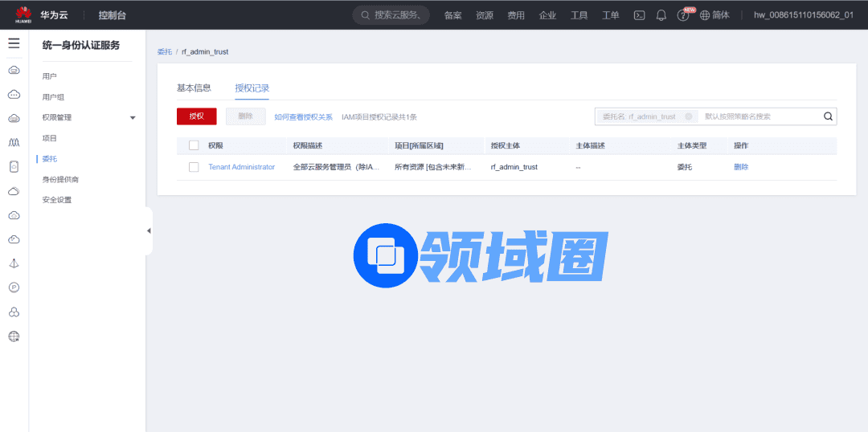Expand the 权限管理 sidebar menu

pyautogui.click(x=133, y=118)
